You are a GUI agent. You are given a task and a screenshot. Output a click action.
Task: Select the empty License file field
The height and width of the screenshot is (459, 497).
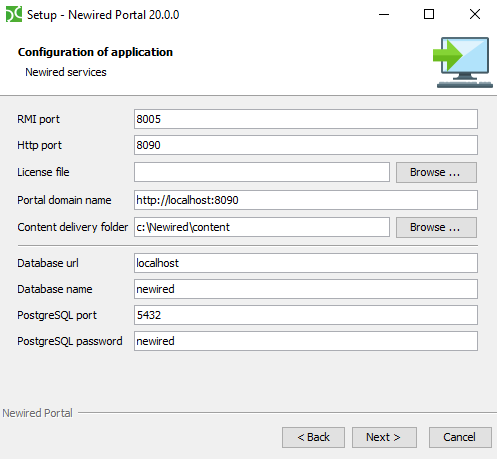click(262, 172)
